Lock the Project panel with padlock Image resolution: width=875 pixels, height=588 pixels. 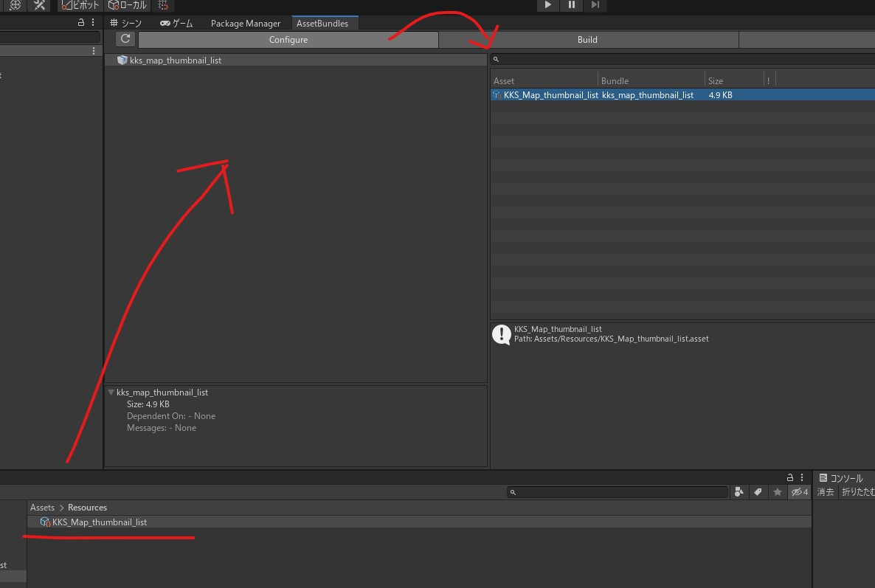(790, 477)
